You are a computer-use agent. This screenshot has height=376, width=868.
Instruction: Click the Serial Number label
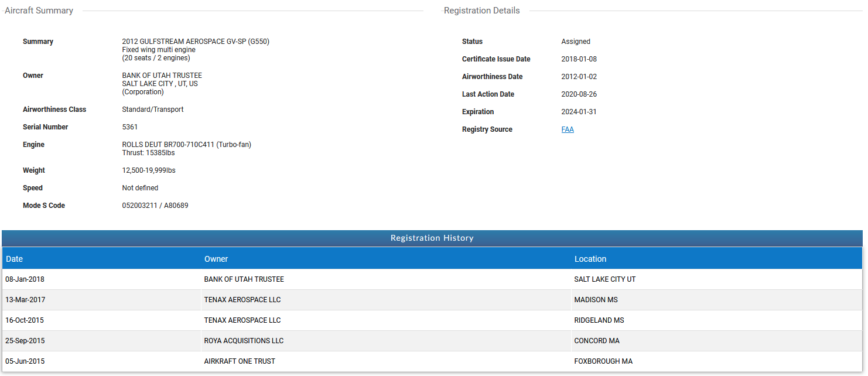coord(46,127)
